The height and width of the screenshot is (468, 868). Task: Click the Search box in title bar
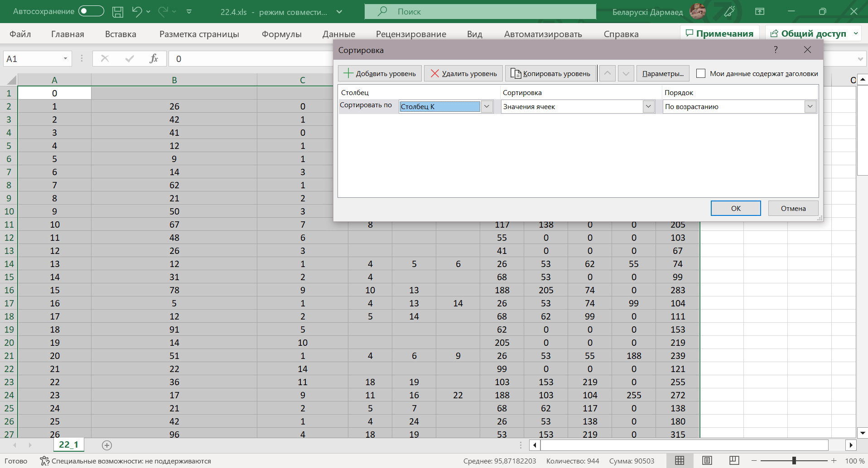(480, 12)
